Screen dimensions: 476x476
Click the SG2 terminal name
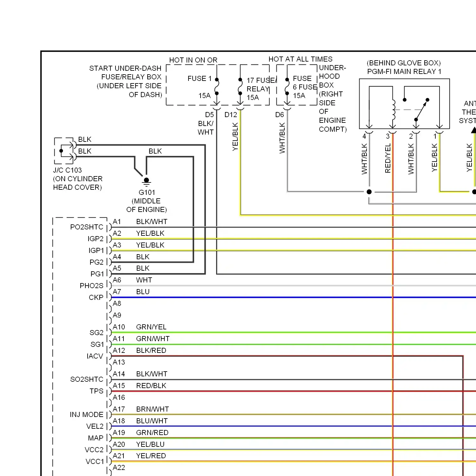tap(96, 333)
